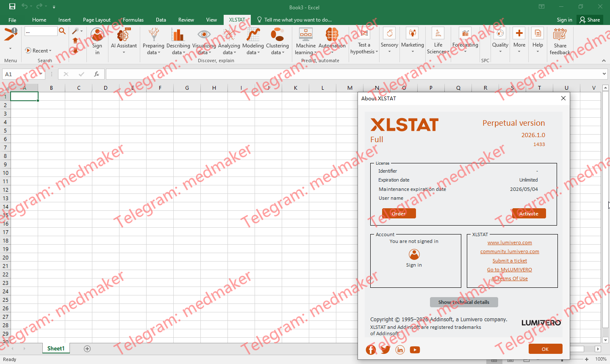Switch to the Page Layout tab
The height and width of the screenshot is (364, 610).
coord(97,20)
